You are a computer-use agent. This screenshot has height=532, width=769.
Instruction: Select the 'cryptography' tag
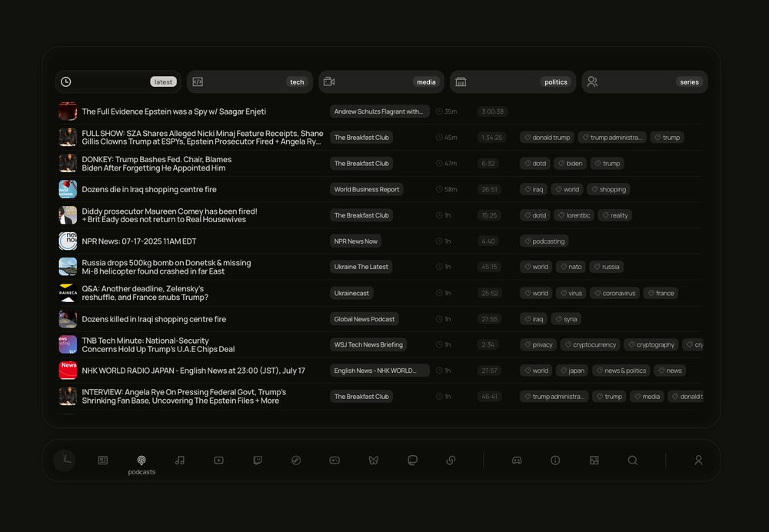pyautogui.click(x=651, y=344)
